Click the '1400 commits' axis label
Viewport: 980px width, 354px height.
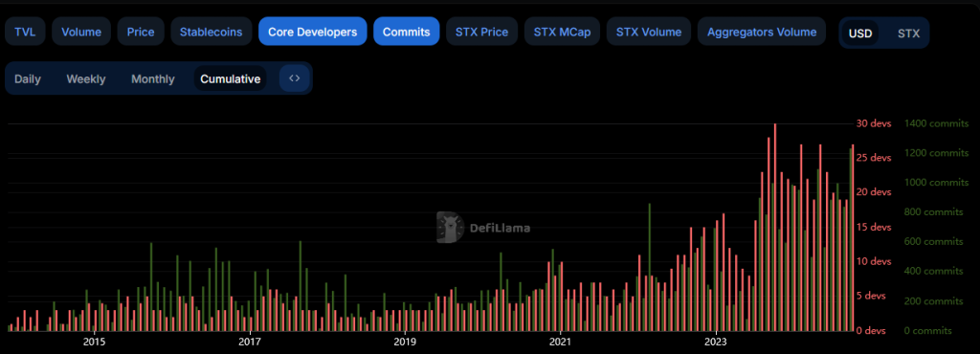point(936,123)
